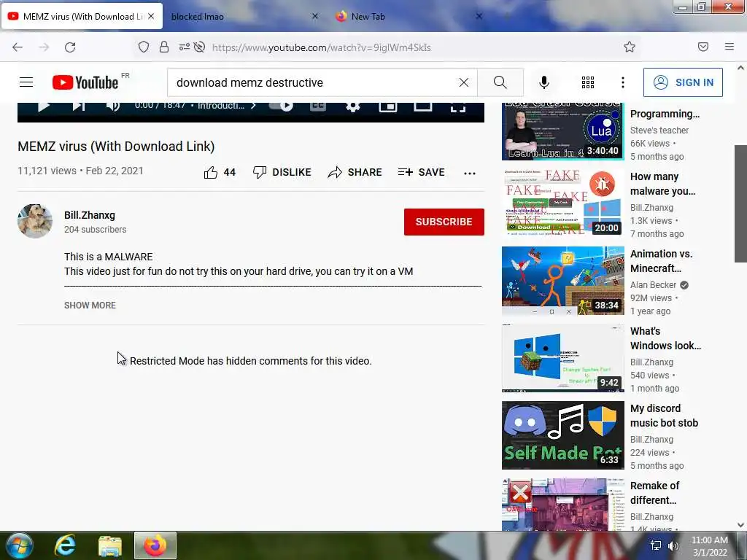Like the video with the thumbs-up icon

211,172
